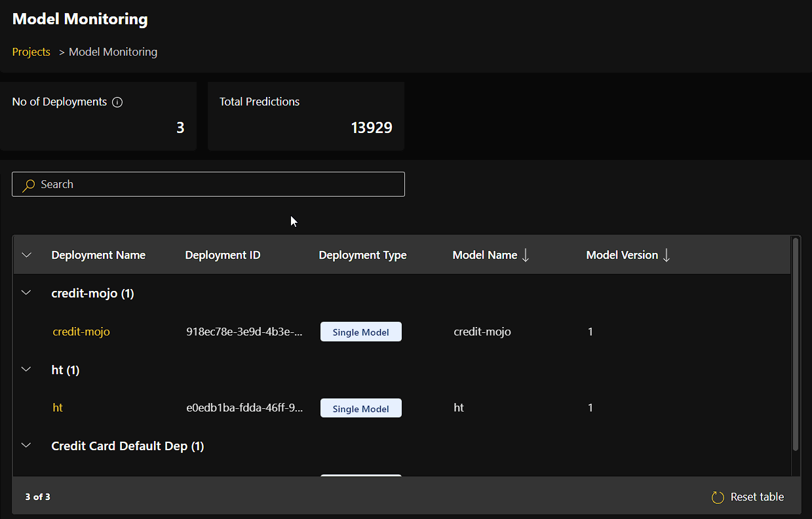Click Reset table button text

point(757,497)
